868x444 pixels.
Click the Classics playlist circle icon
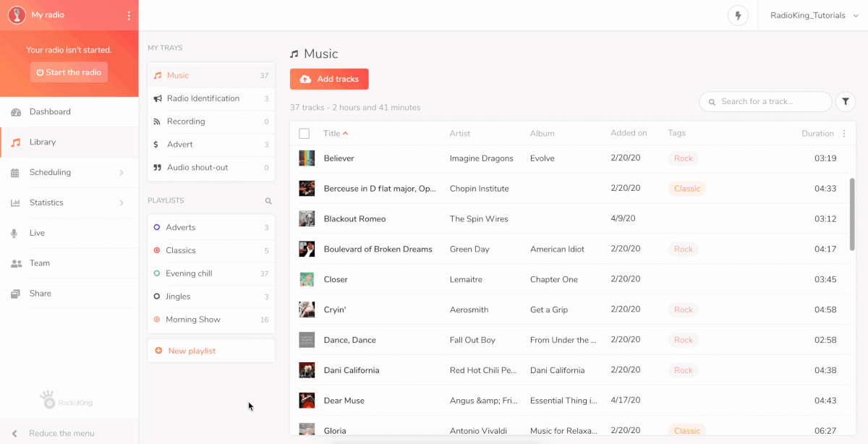tap(157, 250)
